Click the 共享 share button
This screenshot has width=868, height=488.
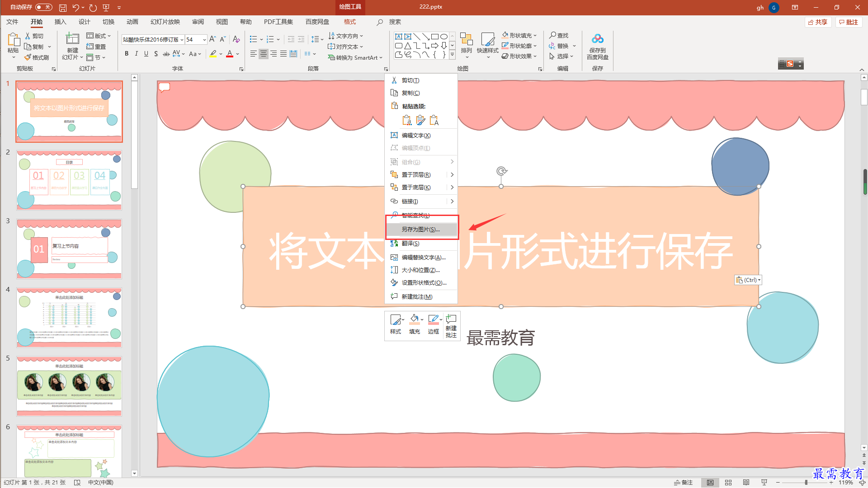coord(818,22)
